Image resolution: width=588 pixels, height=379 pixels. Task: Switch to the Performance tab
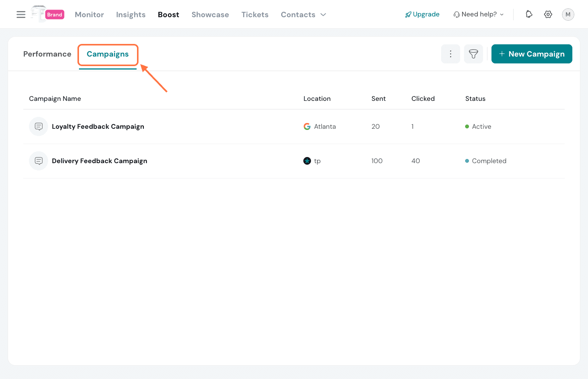pos(47,54)
